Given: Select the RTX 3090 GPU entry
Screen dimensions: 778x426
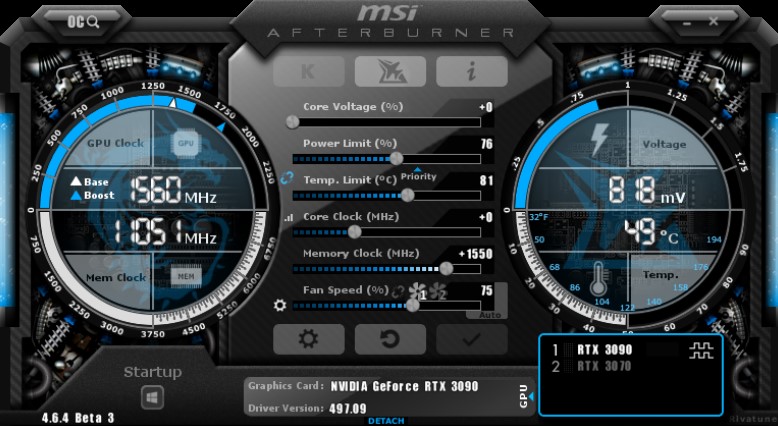Looking at the screenshot, I should pos(604,350).
